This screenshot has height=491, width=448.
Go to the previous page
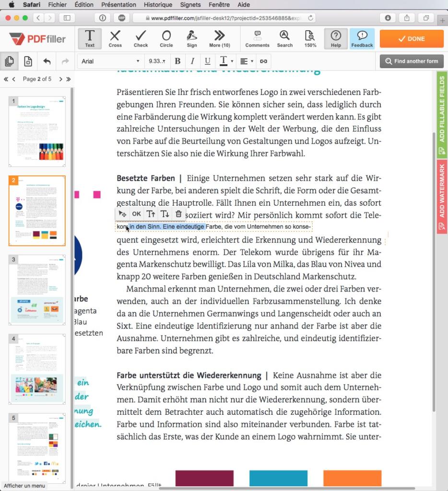(14, 79)
